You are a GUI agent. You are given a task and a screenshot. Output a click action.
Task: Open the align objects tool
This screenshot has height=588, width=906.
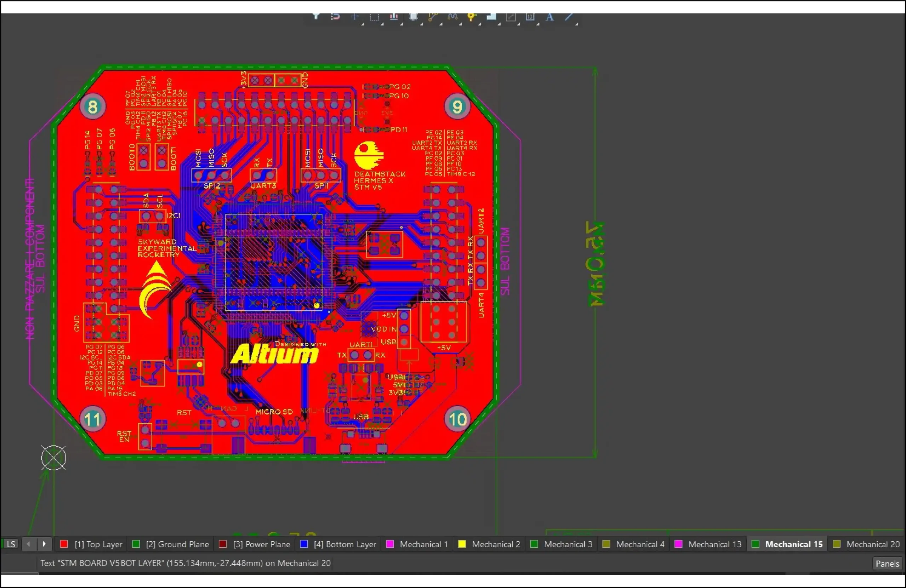pyautogui.click(x=394, y=17)
